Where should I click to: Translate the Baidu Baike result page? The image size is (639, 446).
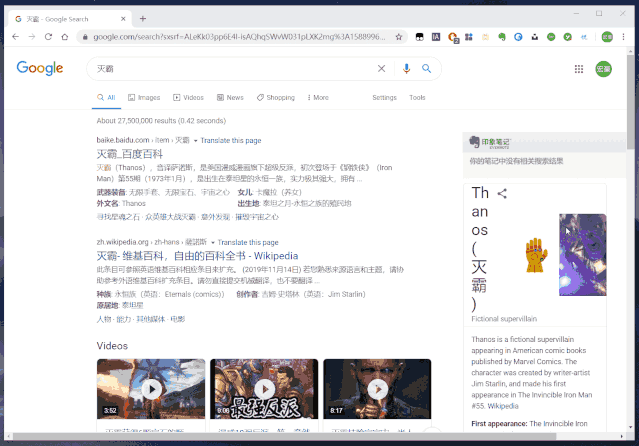231,140
